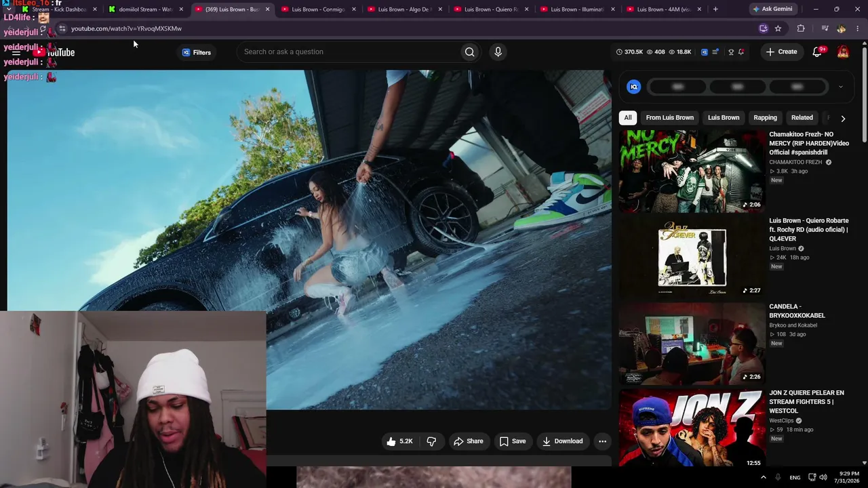The width and height of the screenshot is (868, 488).
Task: Click the main video player frame
Action: pyautogui.click(x=309, y=239)
